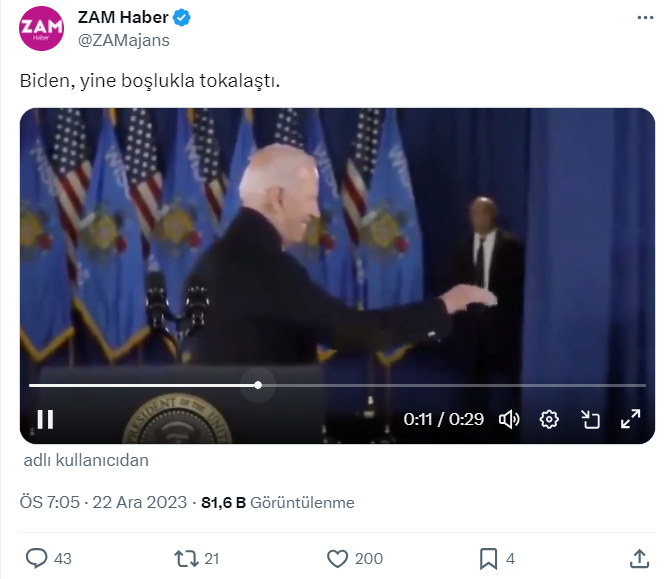Retweet the ZAM Haber post
Viewport: 667px width, 579px height.
tap(185, 558)
